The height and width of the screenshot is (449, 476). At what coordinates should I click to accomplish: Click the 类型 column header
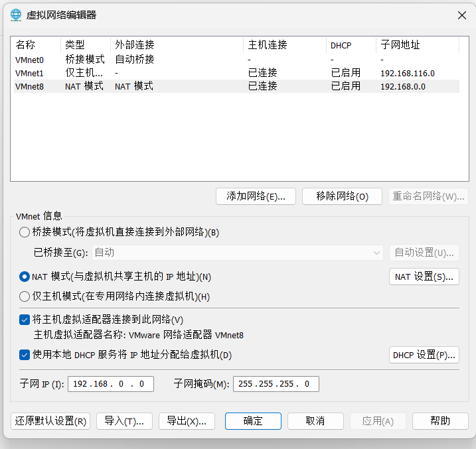tap(86, 45)
